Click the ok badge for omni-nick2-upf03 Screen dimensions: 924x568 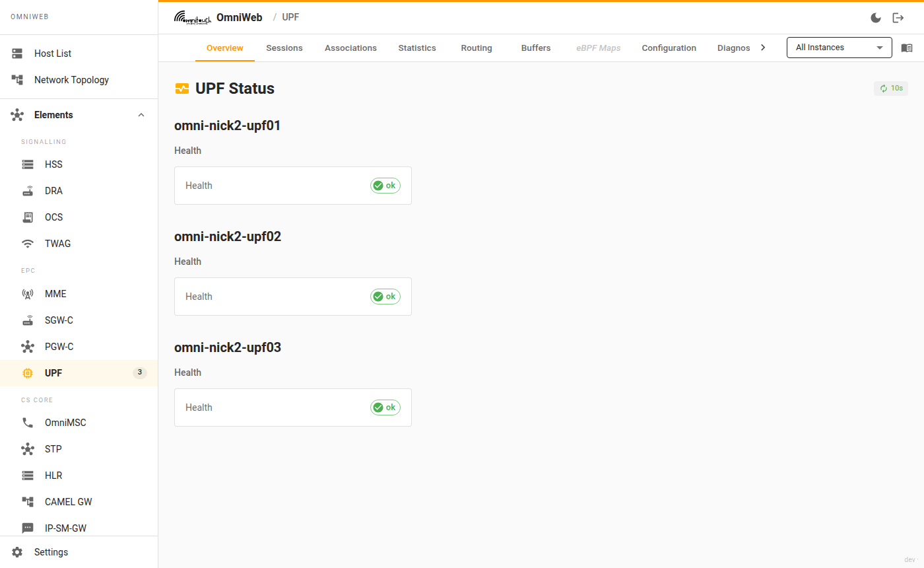[x=385, y=408]
